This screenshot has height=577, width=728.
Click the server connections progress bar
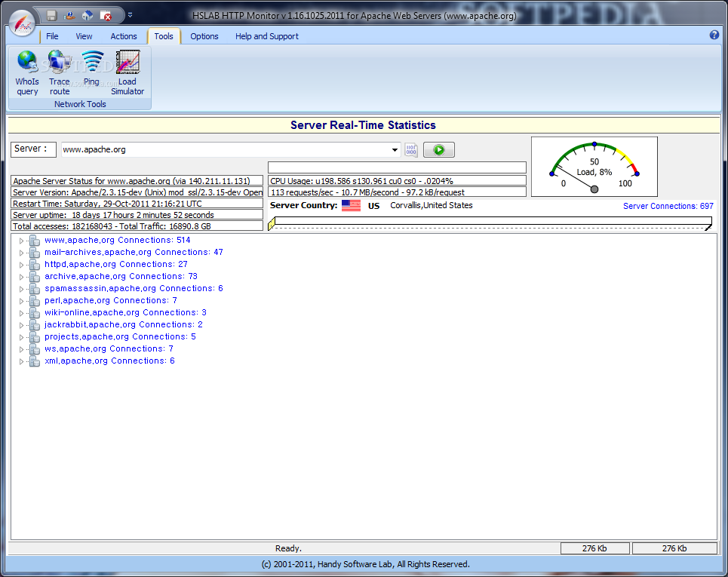(x=490, y=223)
